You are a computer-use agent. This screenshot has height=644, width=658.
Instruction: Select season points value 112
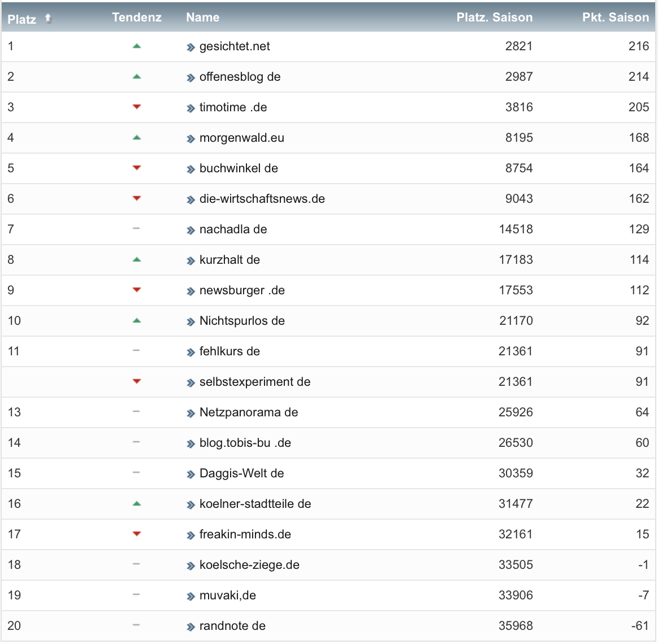pos(639,290)
